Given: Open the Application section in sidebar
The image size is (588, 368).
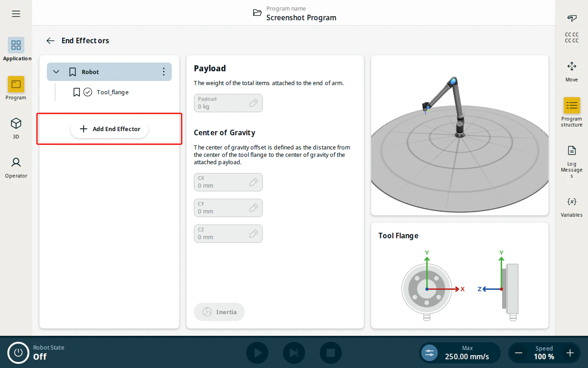Looking at the screenshot, I should tap(16, 49).
